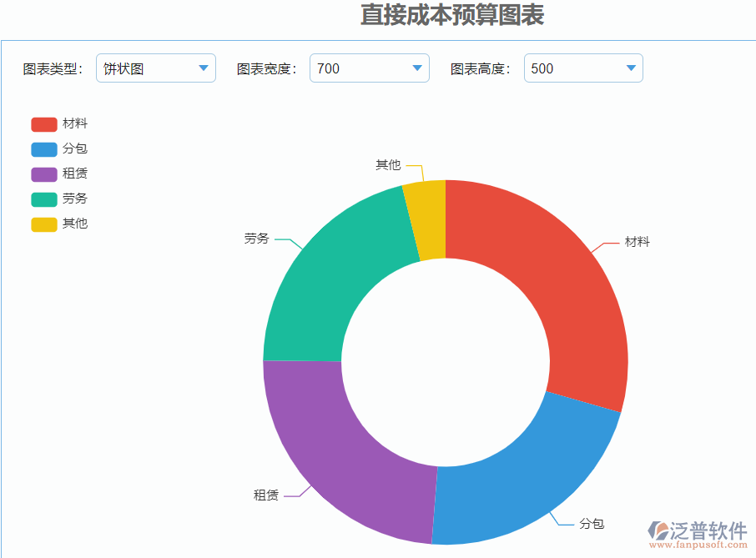Click the 图表高度 dropdown arrow icon
The image size is (756, 558).
(x=630, y=68)
